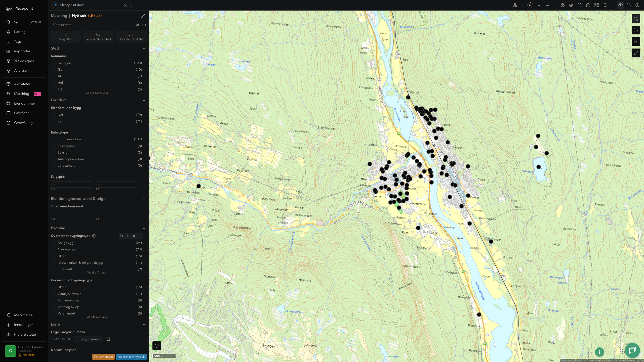Click Se resultater i tabell
The width and height of the screenshot is (644, 362).
coord(98,36)
